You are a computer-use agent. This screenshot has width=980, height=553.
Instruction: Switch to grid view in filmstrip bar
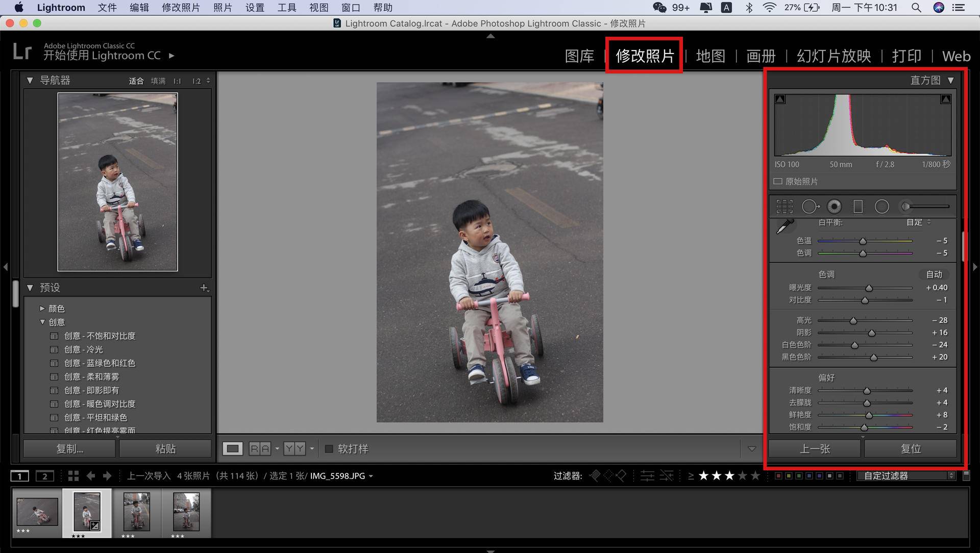(x=73, y=476)
